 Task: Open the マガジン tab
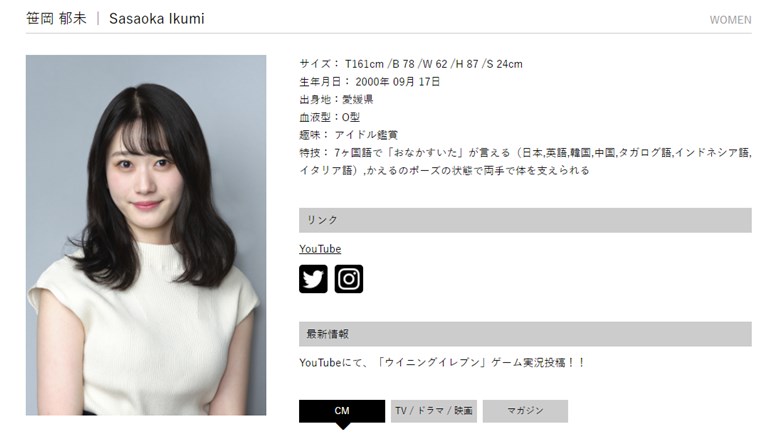525,411
